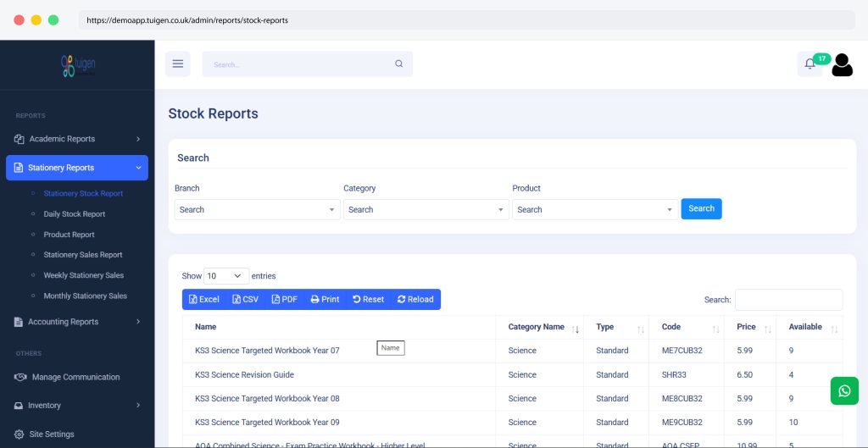Open the Branch search dropdown

pyautogui.click(x=256, y=210)
